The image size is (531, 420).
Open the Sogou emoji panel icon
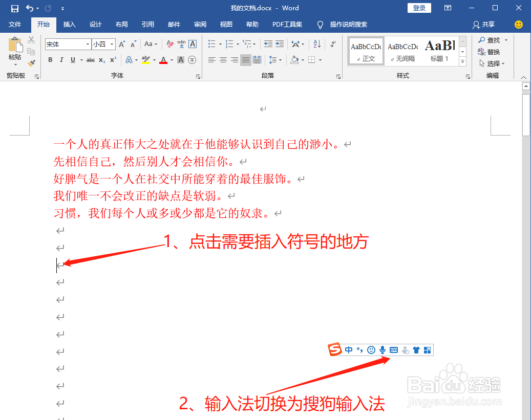(x=371, y=349)
